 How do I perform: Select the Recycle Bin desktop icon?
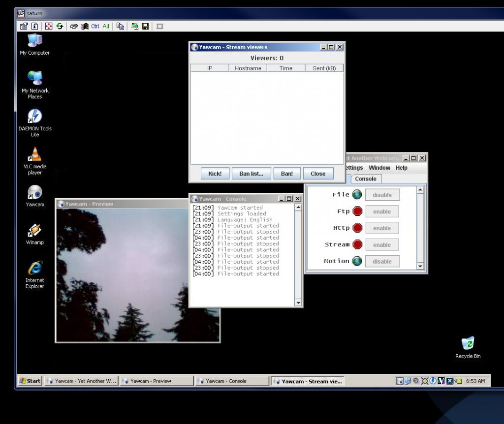[x=468, y=347]
